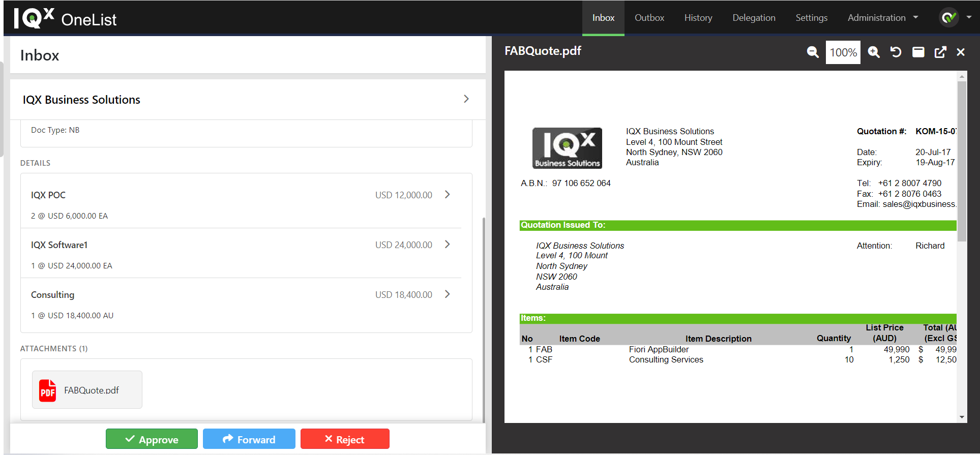Viewport: 980px width, 455px height.
Task: Click '1 @ USD 18,400.00 AU' text
Action: point(72,316)
